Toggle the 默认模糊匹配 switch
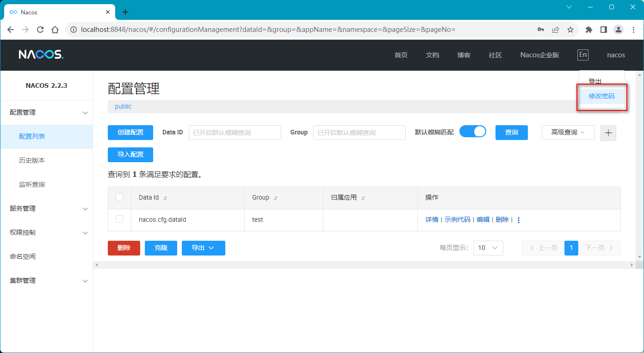 (x=473, y=132)
